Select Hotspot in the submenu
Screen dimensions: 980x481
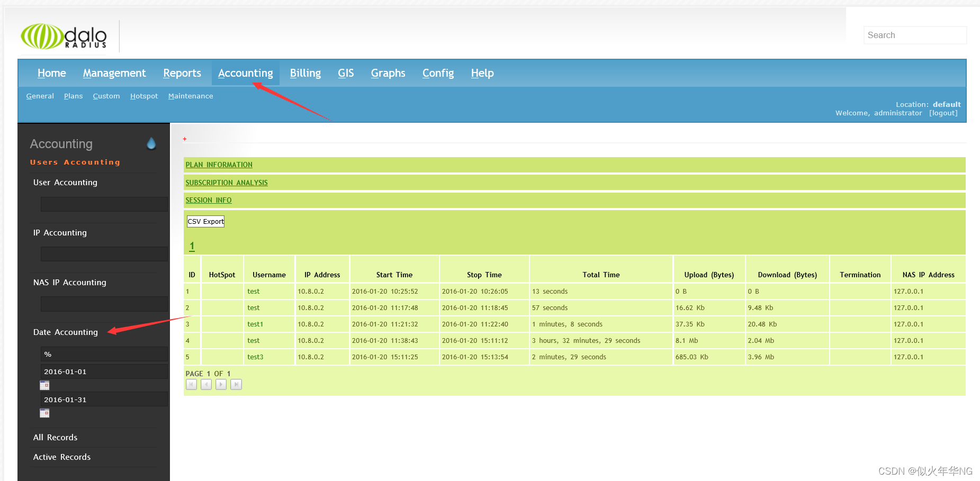click(143, 96)
